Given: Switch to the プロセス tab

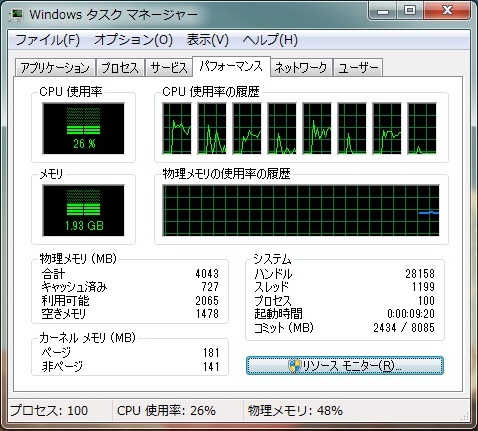Looking at the screenshot, I should [x=120, y=68].
